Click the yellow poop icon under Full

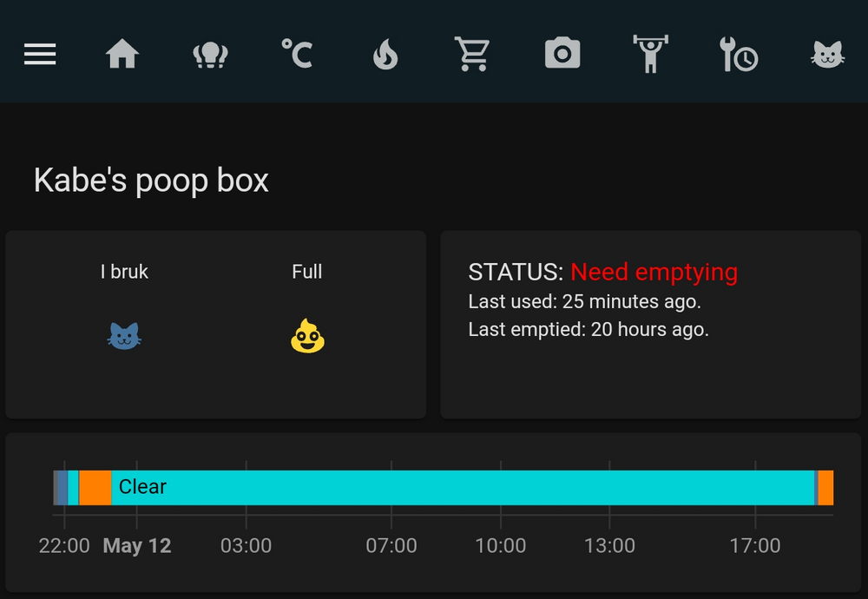[307, 336]
